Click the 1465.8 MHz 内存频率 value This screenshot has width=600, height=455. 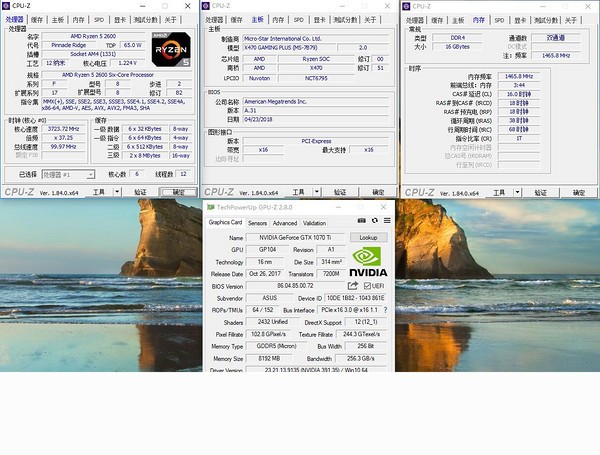519,76
